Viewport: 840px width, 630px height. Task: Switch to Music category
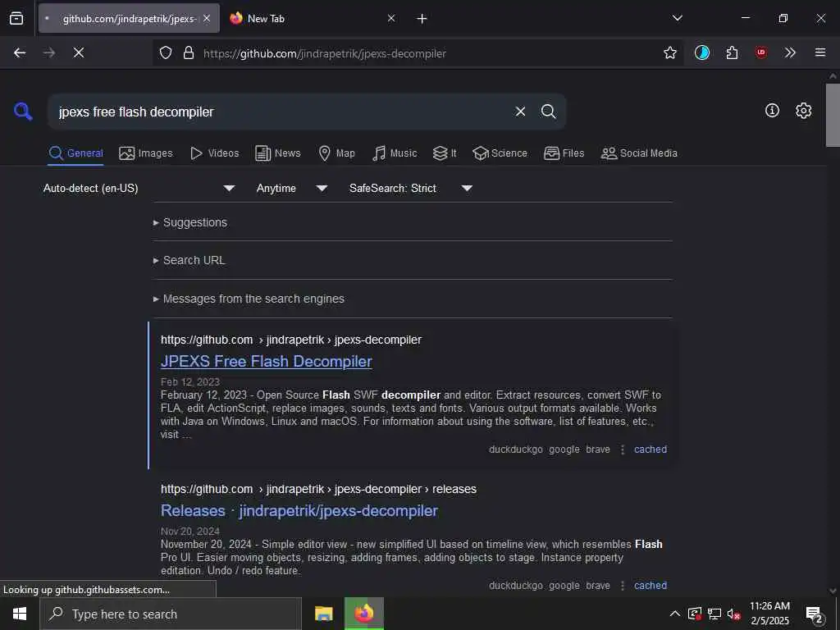[x=395, y=153]
